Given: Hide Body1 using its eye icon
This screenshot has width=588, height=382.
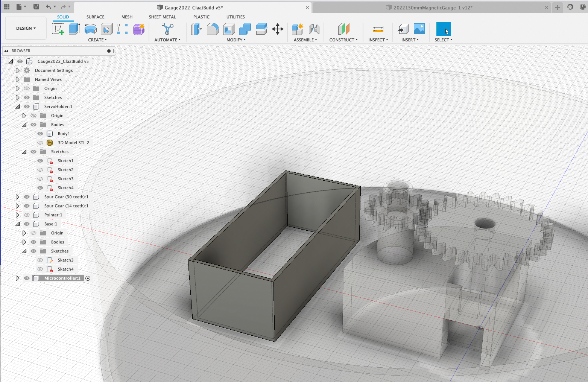Looking at the screenshot, I should click(40, 134).
